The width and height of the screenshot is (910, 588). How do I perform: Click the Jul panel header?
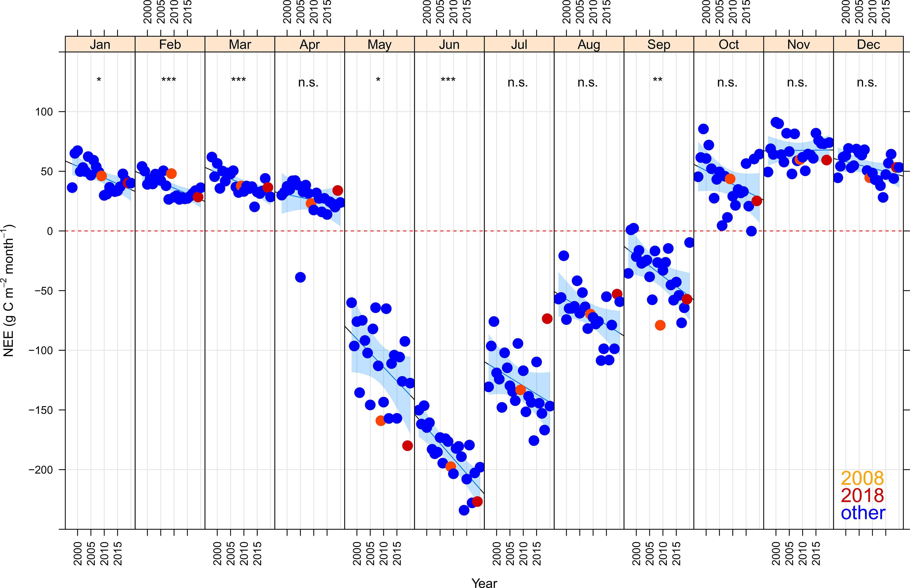tap(519, 44)
